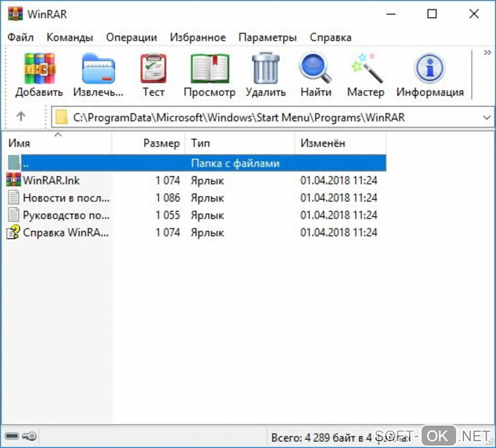Viewport: 496px width, 448px height.
Task: Open the Справка menu
Action: (x=331, y=37)
